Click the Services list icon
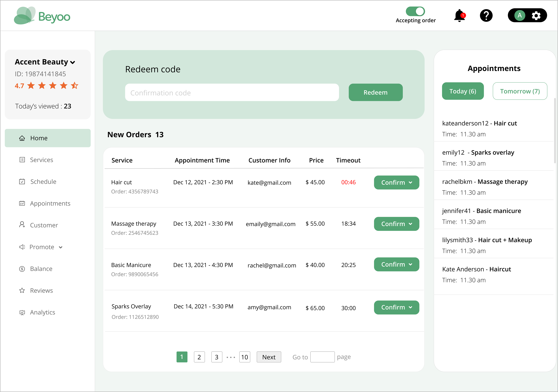The height and width of the screenshot is (392, 558). point(22,160)
